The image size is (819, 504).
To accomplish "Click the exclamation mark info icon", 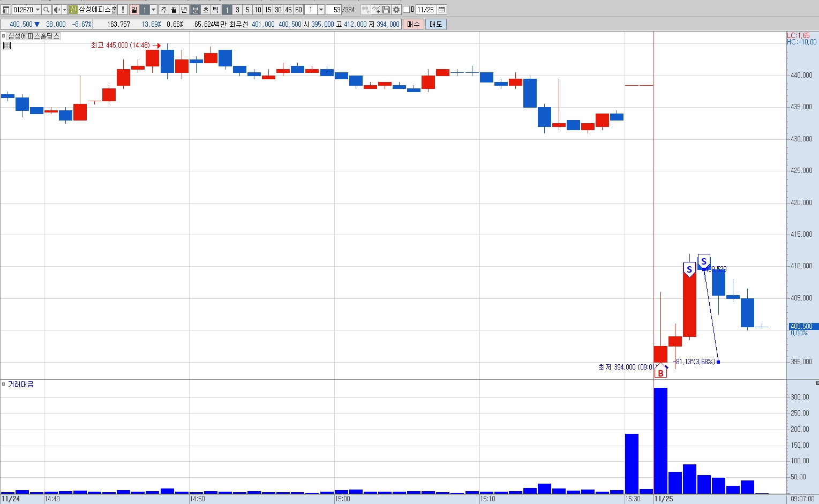I will click(x=123, y=10).
